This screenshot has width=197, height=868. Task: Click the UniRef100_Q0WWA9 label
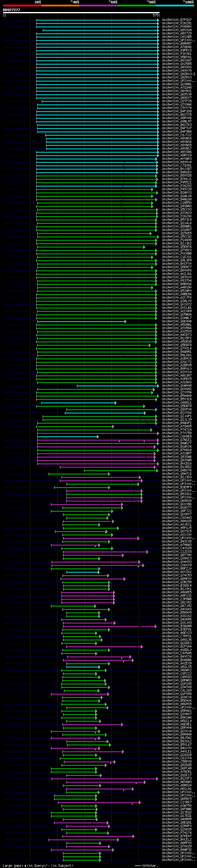pyautogui.click(x=176, y=386)
